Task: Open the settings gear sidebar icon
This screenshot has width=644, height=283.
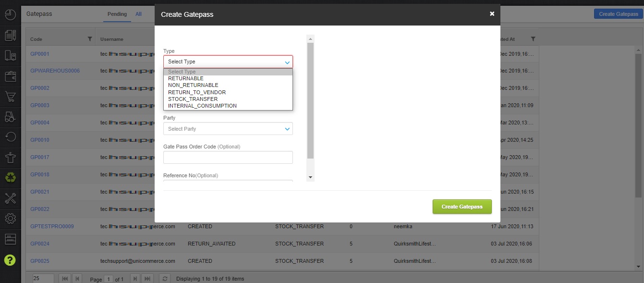Action: click(11, 219)
